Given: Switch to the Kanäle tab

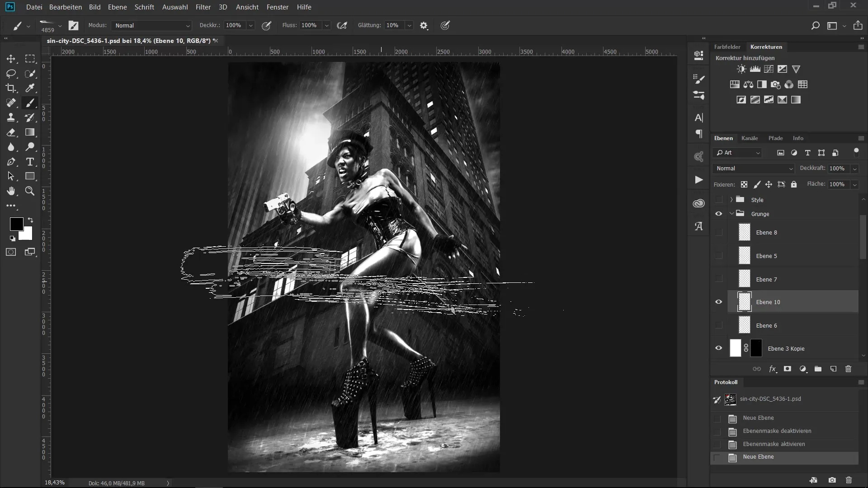Looking at the screenshot, I should (750, 138).
